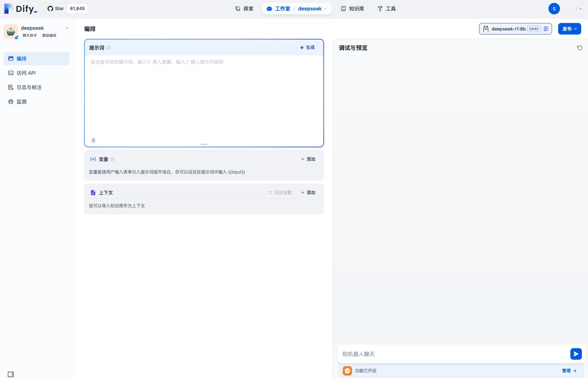Expand deepseek app info chevron in sidebar
Image resolution: width=588 pixels, height=378 pixels.
(67, 28)
